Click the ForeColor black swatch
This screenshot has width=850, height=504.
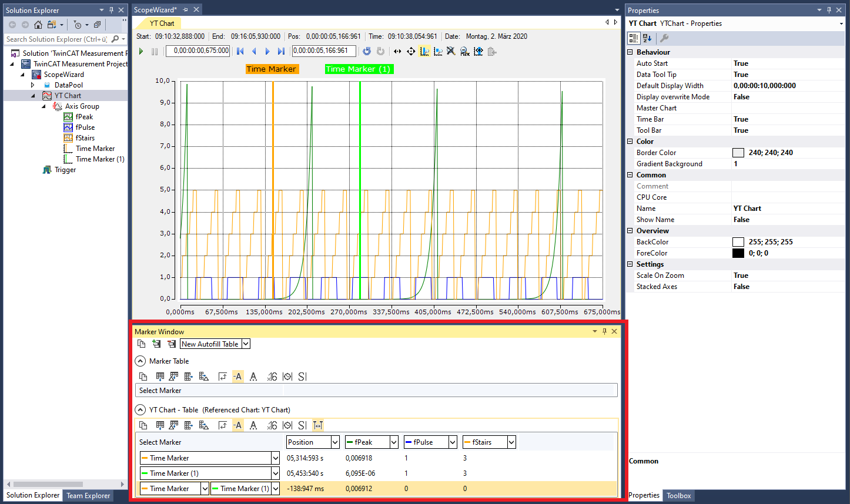738,253
